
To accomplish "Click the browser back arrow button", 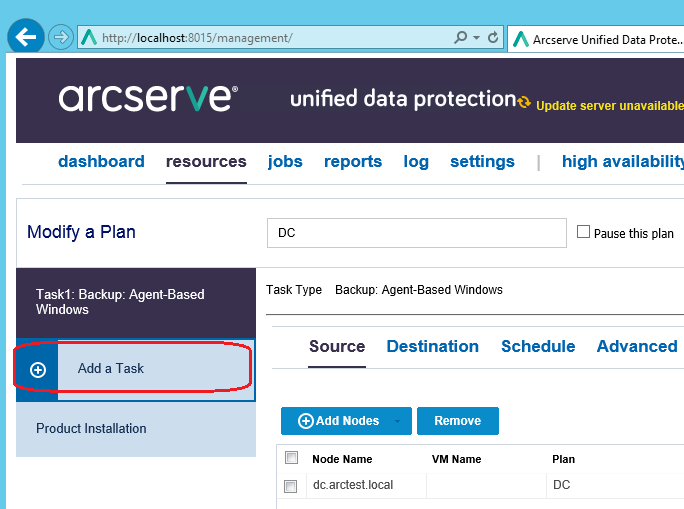I will 24,37.
